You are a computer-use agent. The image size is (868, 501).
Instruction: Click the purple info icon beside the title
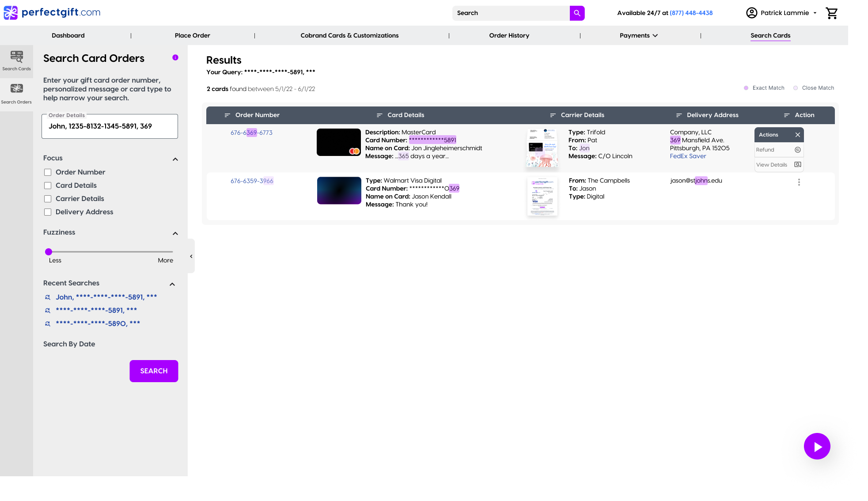pyautogui.click(x=175, y=58)
